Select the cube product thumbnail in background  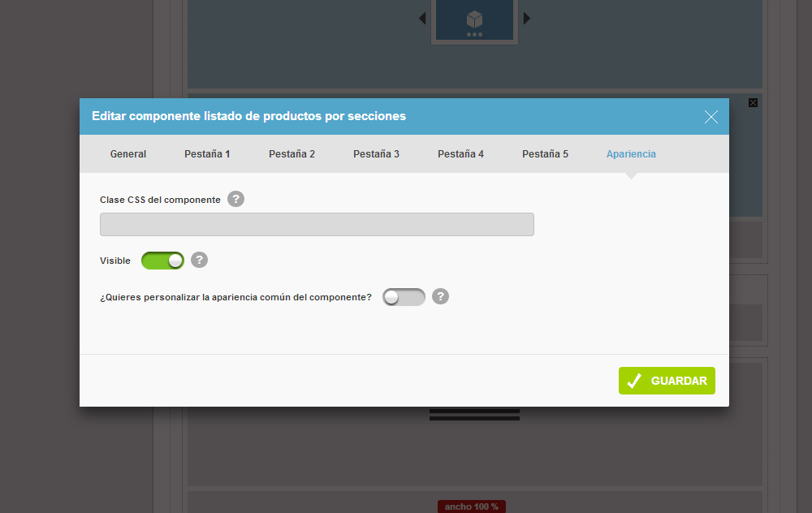(474, 21)
